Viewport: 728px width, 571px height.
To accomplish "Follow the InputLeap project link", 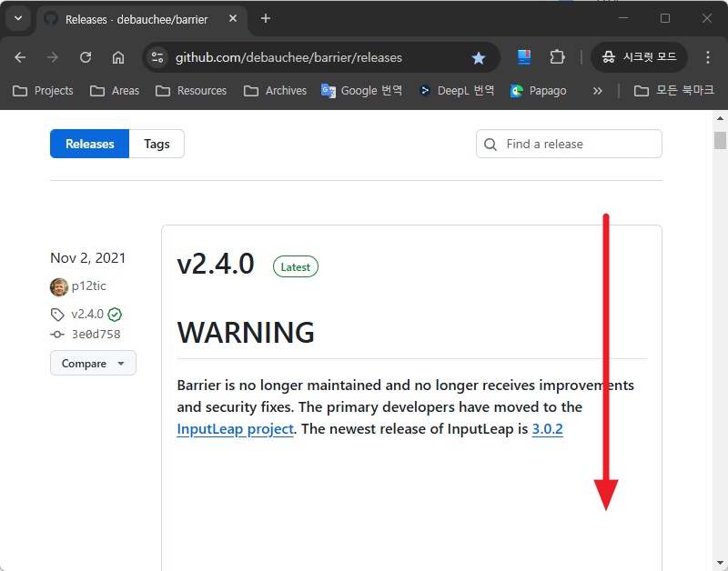I will 235,428.
